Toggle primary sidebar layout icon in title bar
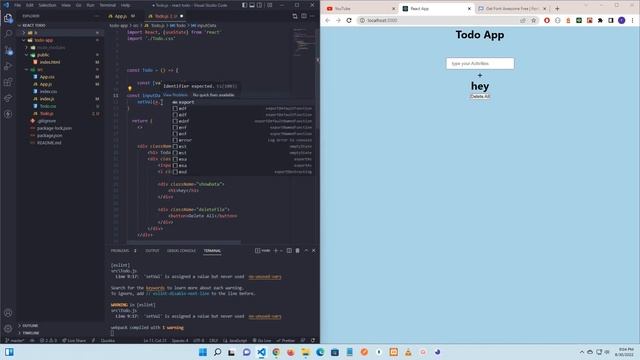 (244, 5)
